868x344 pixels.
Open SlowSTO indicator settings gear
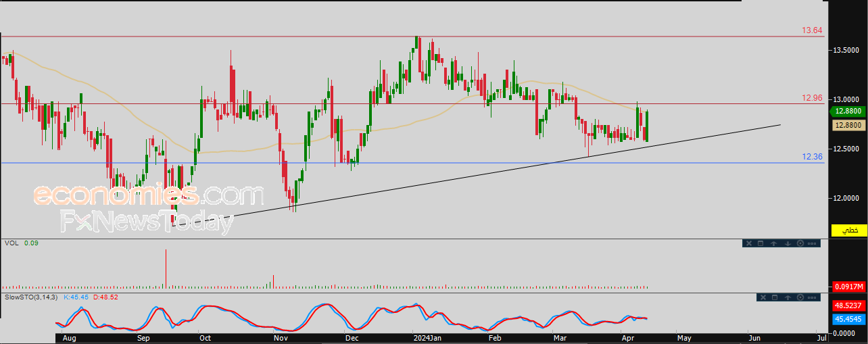point(800,297)
